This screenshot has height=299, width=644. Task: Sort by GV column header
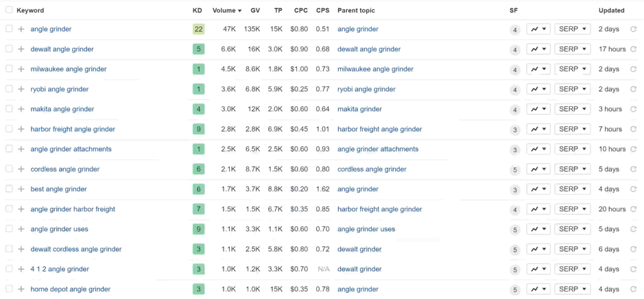255,10
